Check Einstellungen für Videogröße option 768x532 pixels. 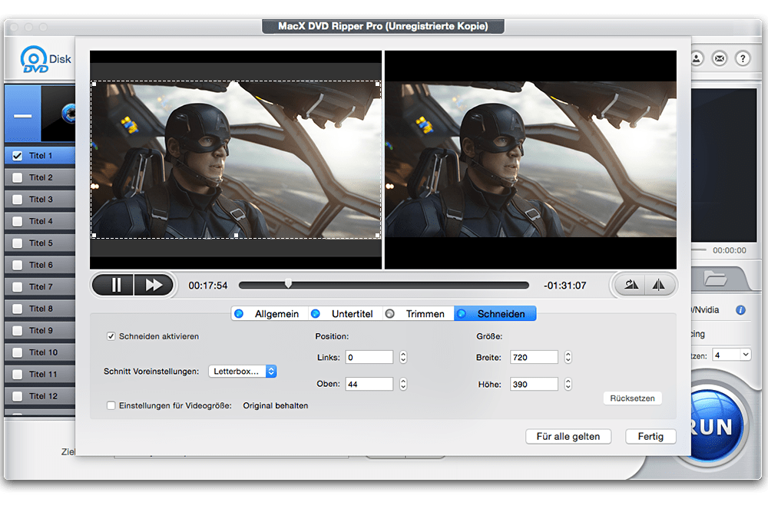(x=111, y=405)
